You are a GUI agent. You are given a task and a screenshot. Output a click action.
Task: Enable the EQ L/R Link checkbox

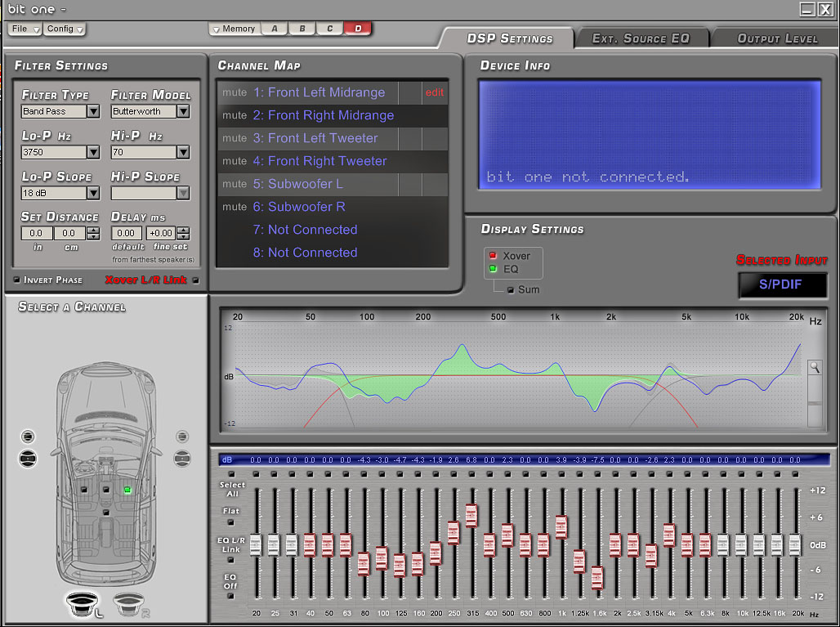pos(231,561)
